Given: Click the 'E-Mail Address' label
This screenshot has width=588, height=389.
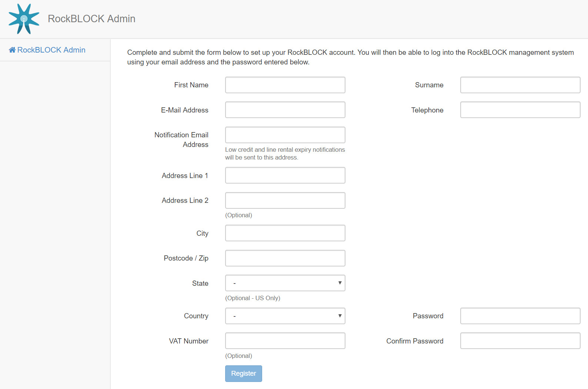Looking at the screenshot, I should (x=185, y=110).
